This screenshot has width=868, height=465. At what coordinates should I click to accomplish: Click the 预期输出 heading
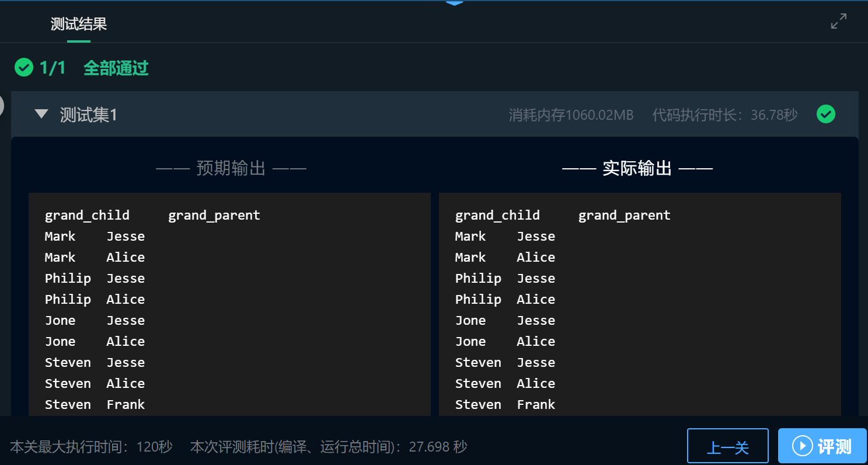[231, 169]
